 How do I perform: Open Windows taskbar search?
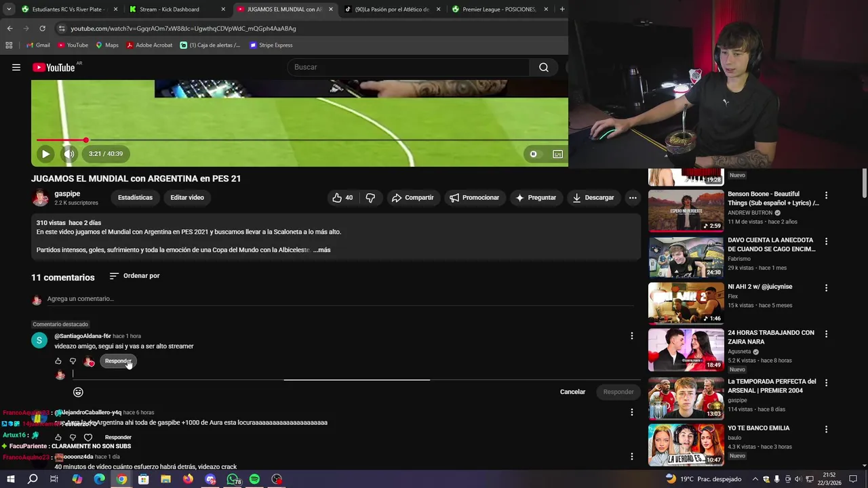tap(33, 479)
